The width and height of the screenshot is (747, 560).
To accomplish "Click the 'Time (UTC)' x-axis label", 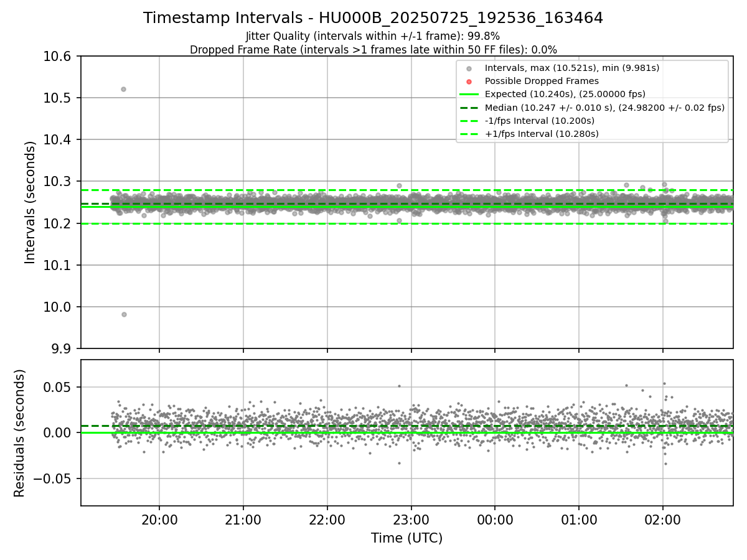I will click(x=406, y=538).
